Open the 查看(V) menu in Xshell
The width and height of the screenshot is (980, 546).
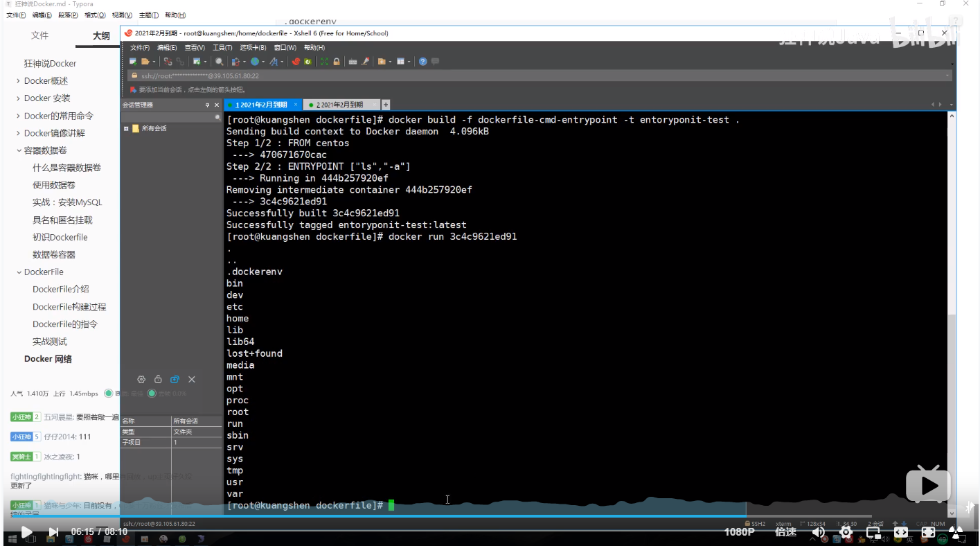click(195, 48)
